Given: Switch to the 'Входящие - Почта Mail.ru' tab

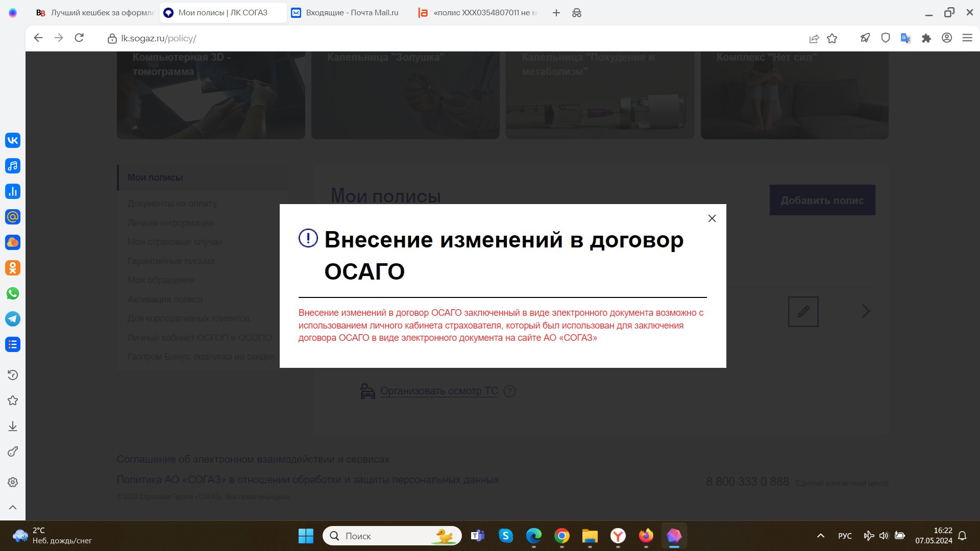Looking at the screenshot, I should pyautogui.click(x=351, y=13).
